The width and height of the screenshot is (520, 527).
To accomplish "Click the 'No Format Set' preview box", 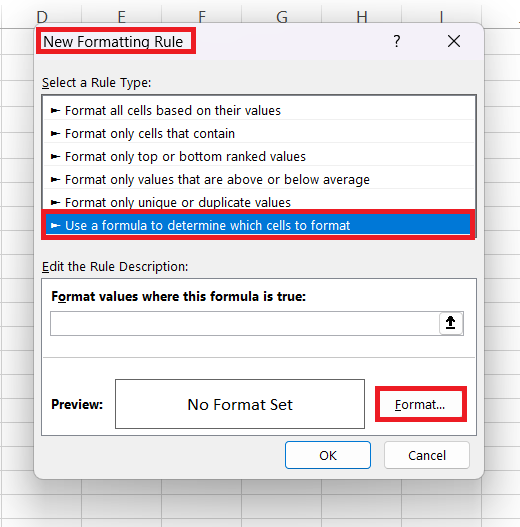I will coord(240,404).
